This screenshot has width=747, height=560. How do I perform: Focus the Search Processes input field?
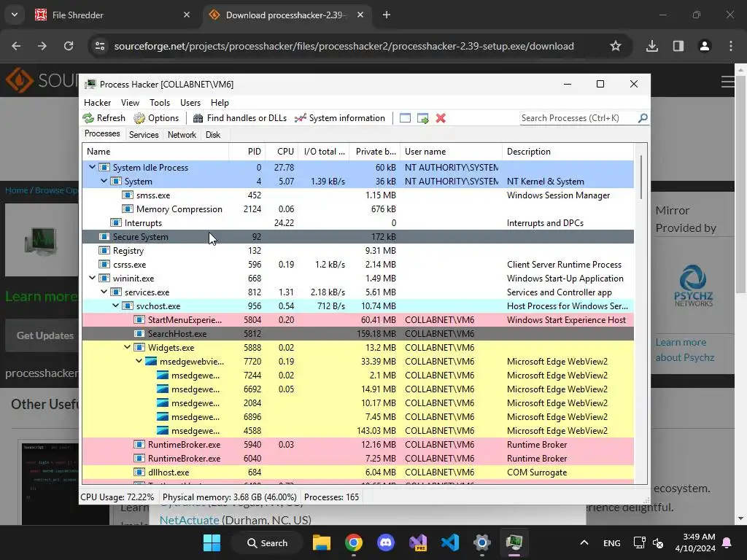click(578, 118)
